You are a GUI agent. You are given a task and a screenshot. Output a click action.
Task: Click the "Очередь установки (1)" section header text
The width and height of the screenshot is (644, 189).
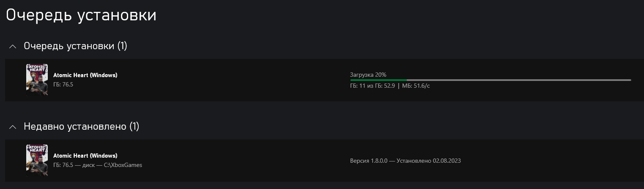pyautogui.click(x=75, y=46)
